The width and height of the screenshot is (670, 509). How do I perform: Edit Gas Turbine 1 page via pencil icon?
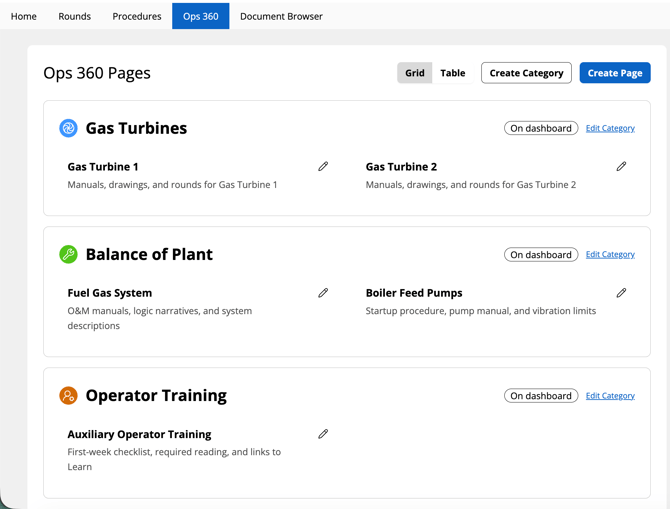point(323,166)
